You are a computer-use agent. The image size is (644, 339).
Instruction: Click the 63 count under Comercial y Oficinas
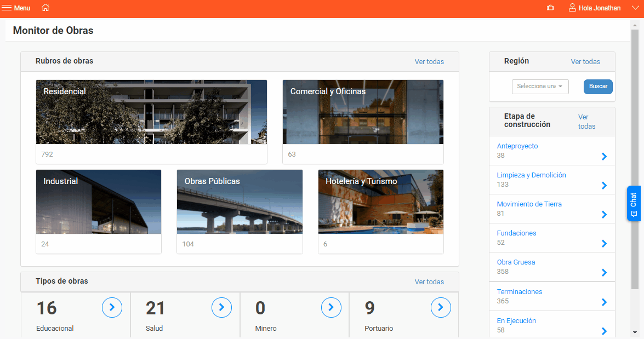292,154
